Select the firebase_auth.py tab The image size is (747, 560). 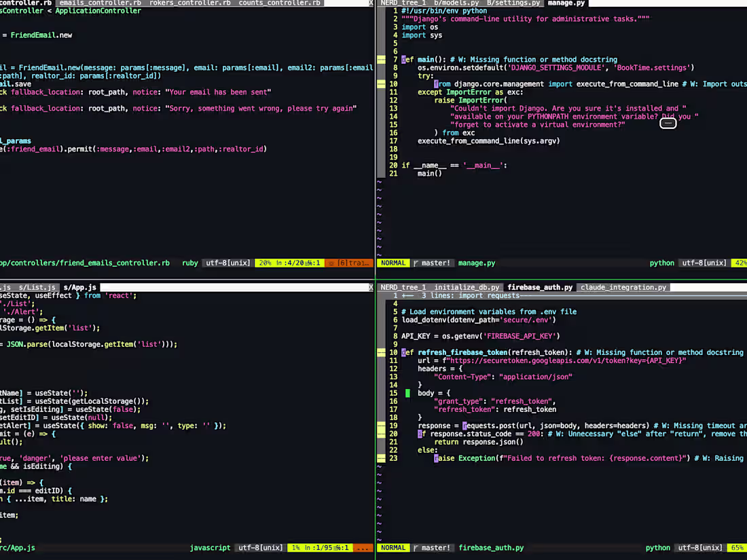[x=540, y=287]
